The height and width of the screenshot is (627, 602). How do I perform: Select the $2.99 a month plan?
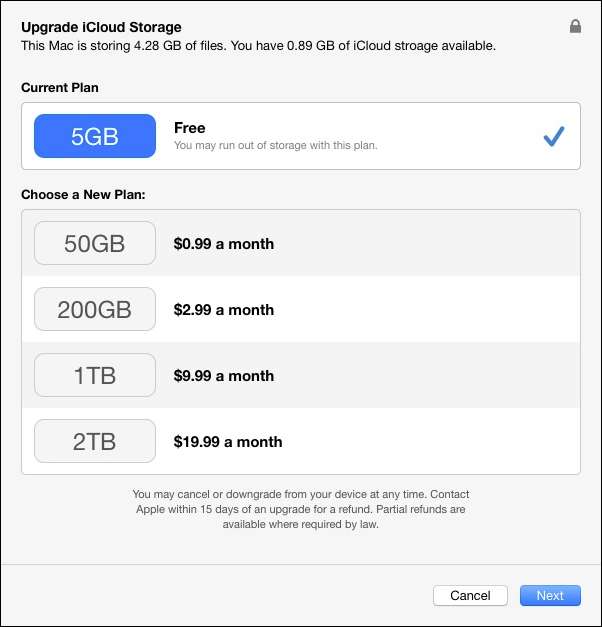(224, 309)
